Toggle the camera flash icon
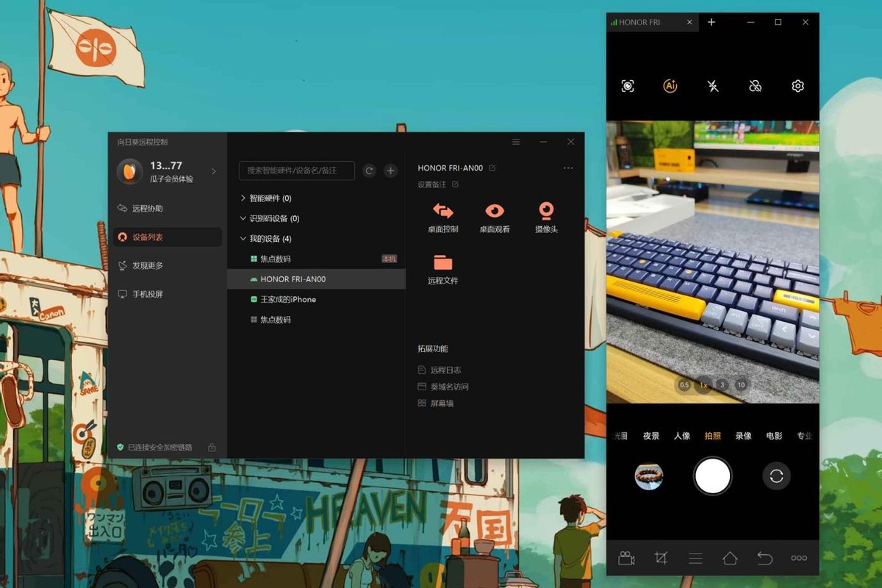 (x=713, y=86)
